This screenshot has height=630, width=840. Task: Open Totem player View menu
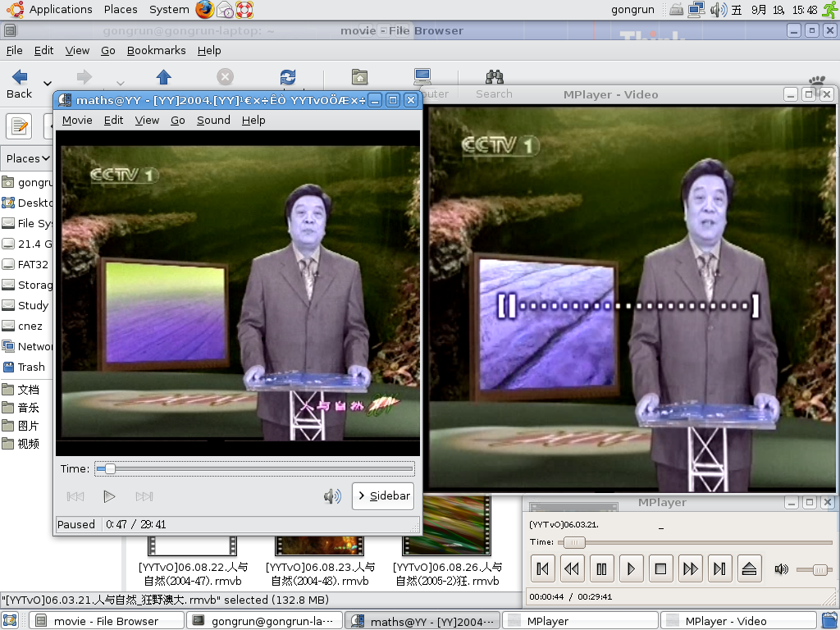(147, 120)
